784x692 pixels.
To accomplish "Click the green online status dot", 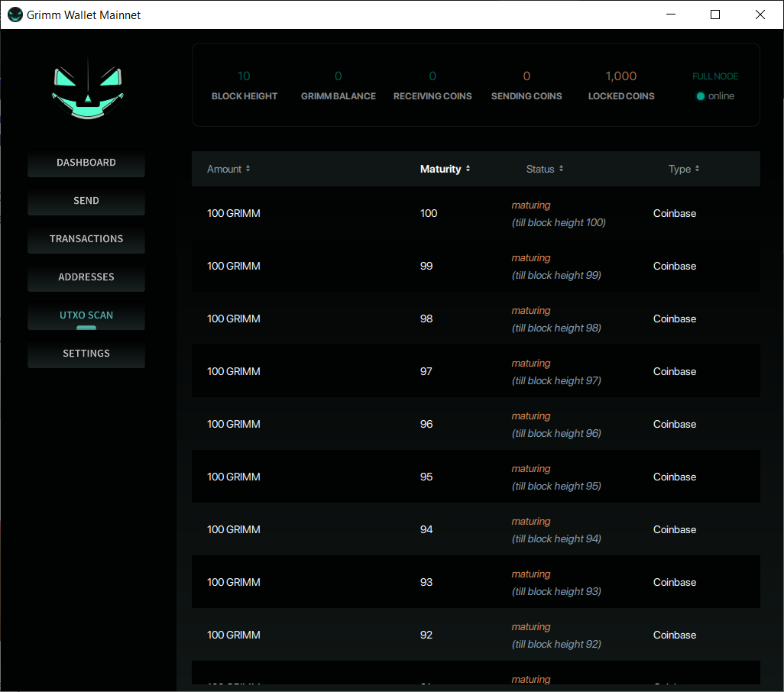I will (701, 96).
